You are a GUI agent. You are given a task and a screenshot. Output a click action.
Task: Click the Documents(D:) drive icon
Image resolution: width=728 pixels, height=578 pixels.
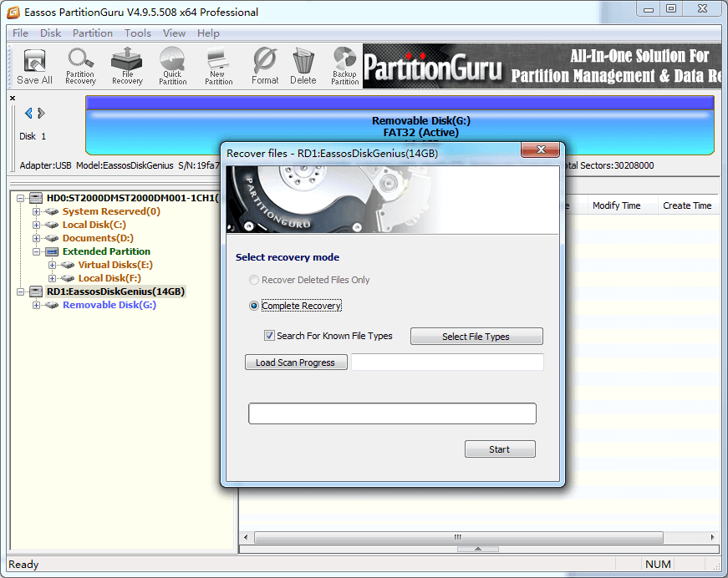tap(52, 238)
